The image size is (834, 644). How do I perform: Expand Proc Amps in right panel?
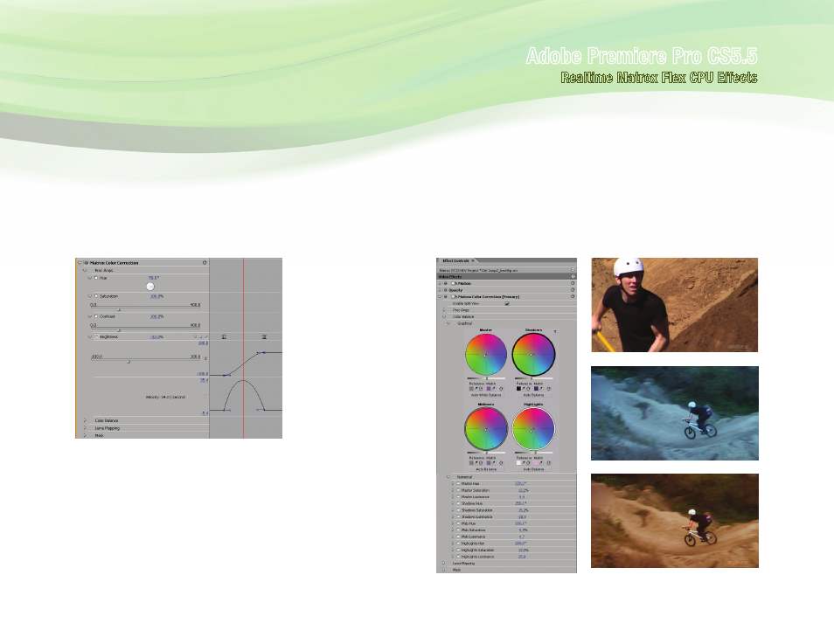(444, 310)
